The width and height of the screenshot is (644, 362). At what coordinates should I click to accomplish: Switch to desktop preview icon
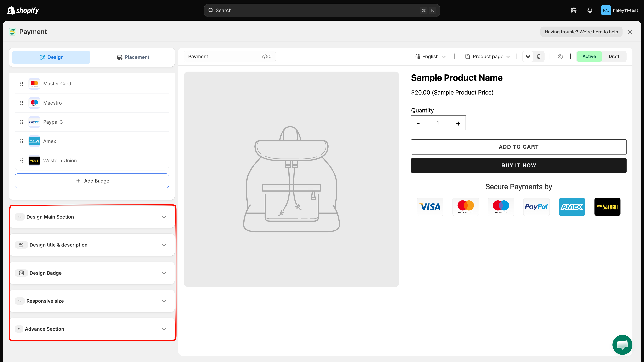pyautogui.click(x=528, y=56)
